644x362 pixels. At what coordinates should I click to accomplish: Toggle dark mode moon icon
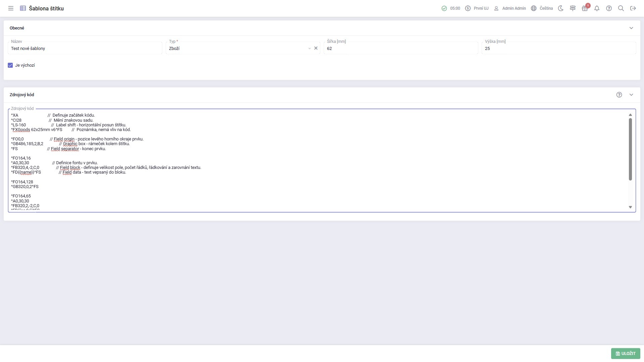tap(560, 8)
